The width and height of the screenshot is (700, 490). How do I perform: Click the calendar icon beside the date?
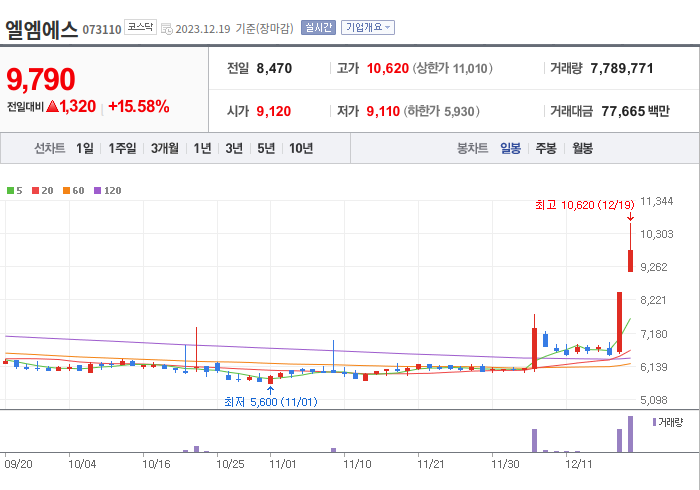click(167, 29)
